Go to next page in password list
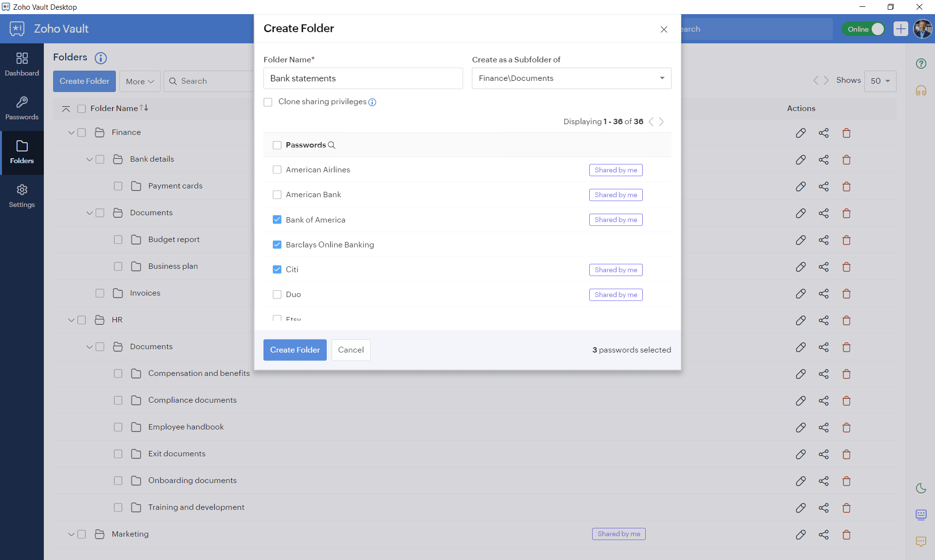Screen dimensions: 935x560 click(661, 122)
